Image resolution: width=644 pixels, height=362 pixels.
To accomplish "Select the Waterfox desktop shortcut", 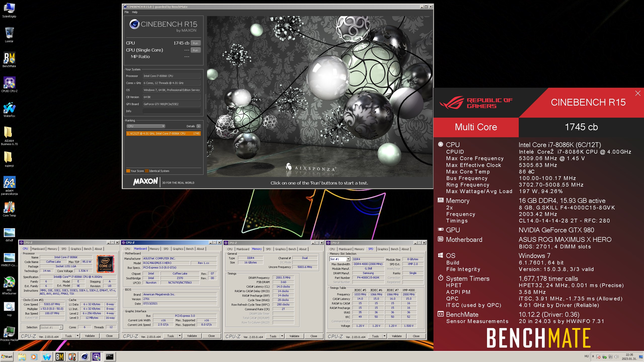I will [9, 110].
